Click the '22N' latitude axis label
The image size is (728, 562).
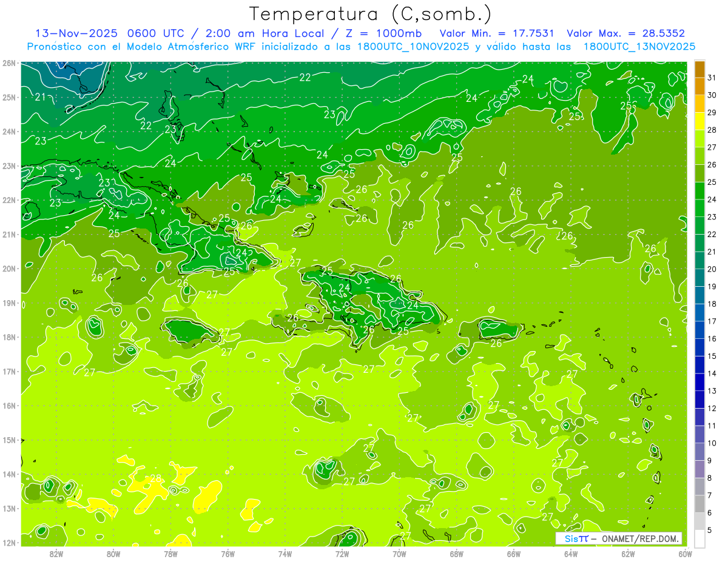(x=9, y=200)
